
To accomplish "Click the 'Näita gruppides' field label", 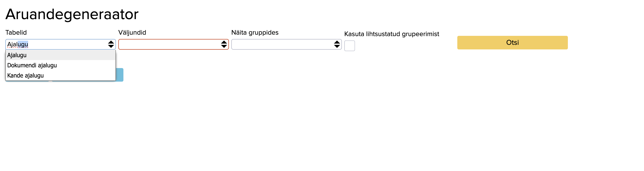I will 255,32.
